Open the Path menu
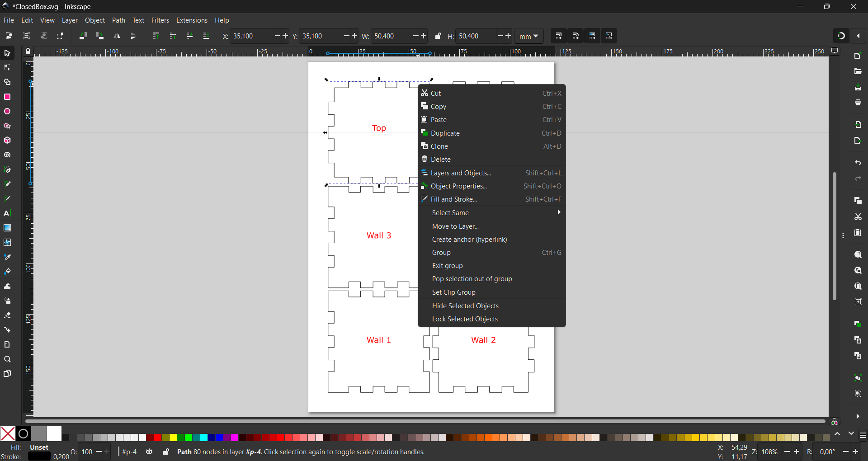 coord(118,20)
